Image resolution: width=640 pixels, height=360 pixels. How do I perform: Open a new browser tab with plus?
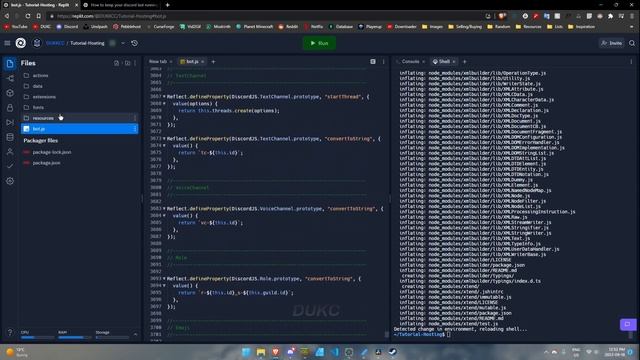tap(167, 5)
